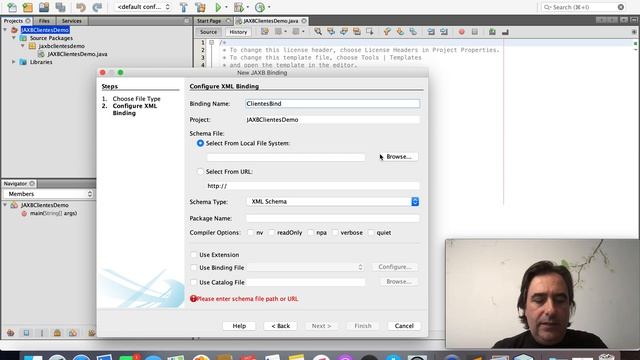Image resolution: width=640 pixels, height=360 pixels.
Task: Click the Cancel button in dialog
Action: coord(404,326)
